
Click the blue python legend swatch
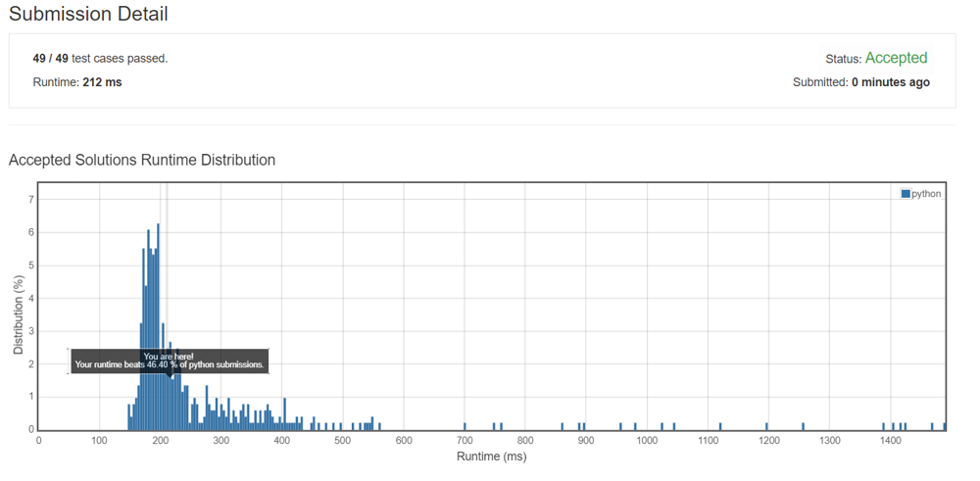pyautogui.click(x=906, y=194)
